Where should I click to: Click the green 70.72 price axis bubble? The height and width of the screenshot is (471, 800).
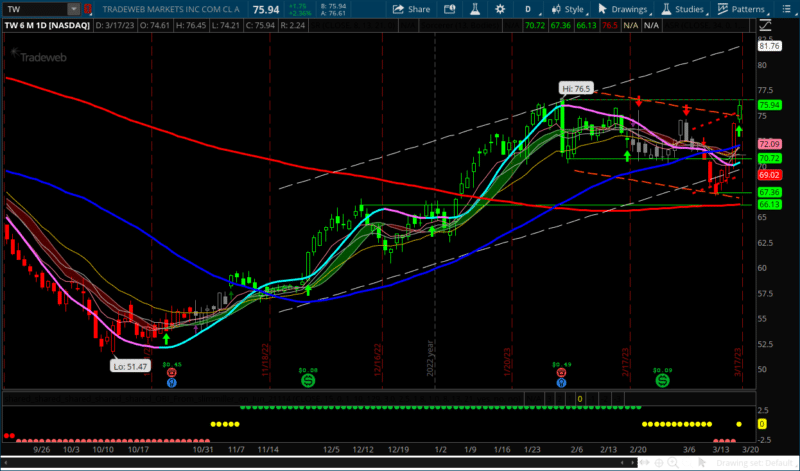(x=770, y=158)
